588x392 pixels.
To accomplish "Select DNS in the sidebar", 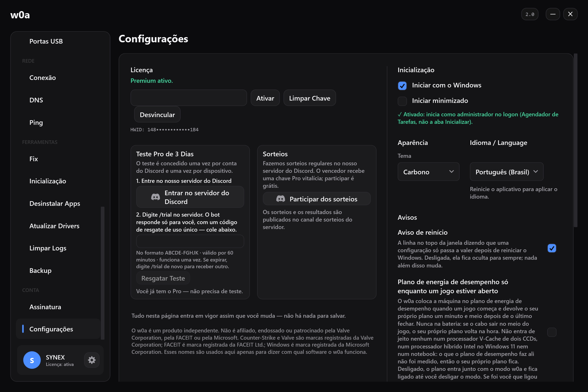I will tap(58, 100).
